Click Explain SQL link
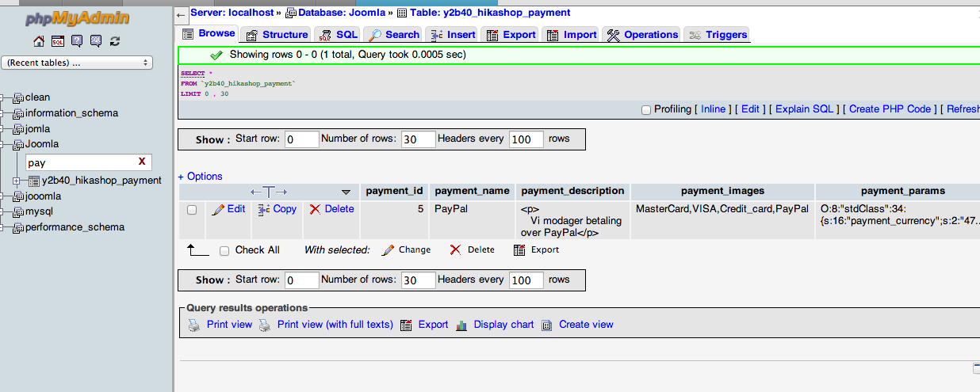 tap(804, 109)
